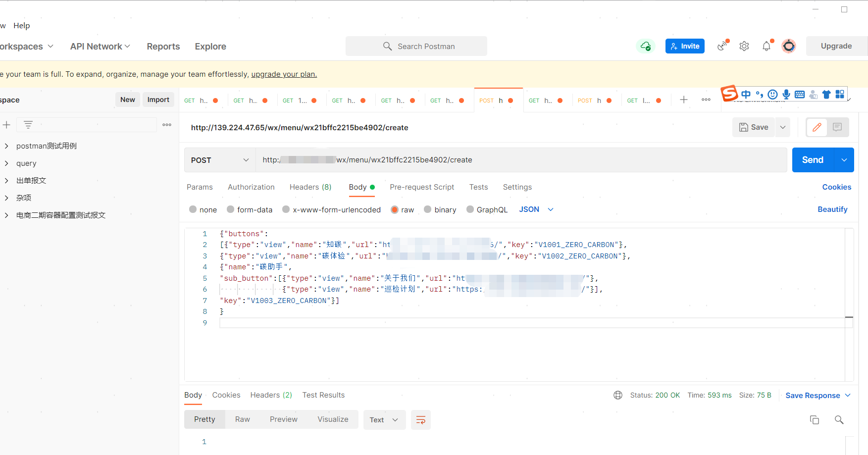
Task: Click the search magnifier in Search Postman
Action: pos(387,46)
